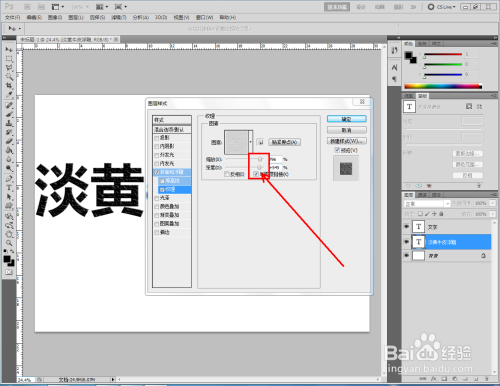Open the pattern picker dropdown arrow
Image resolution: width=500 pixels, height=386 pixels.
tap(251, 142)
